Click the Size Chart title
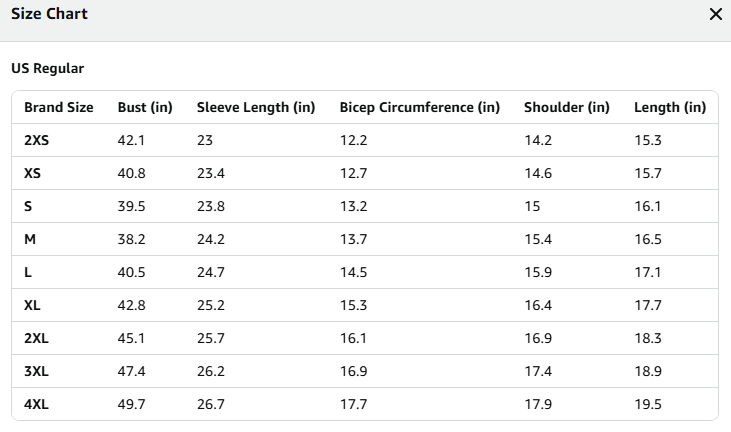 [49, 14]
